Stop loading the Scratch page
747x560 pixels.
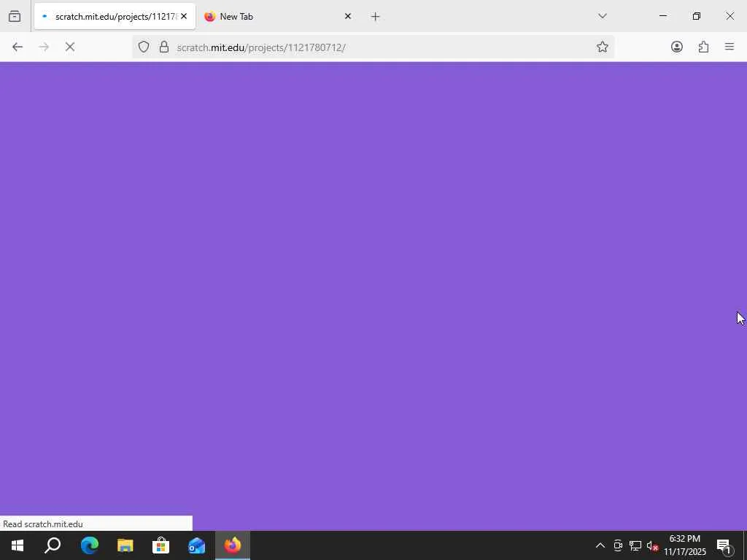[x=70, y=47]
